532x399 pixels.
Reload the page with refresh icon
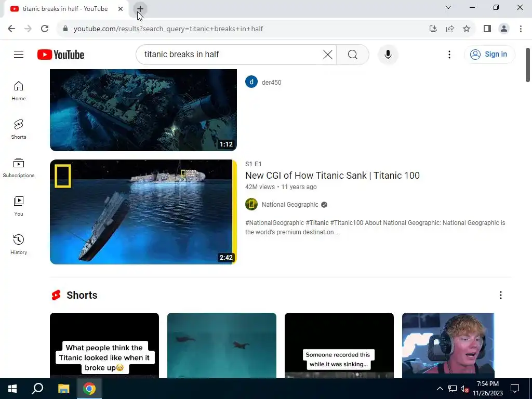click(45, 29)
